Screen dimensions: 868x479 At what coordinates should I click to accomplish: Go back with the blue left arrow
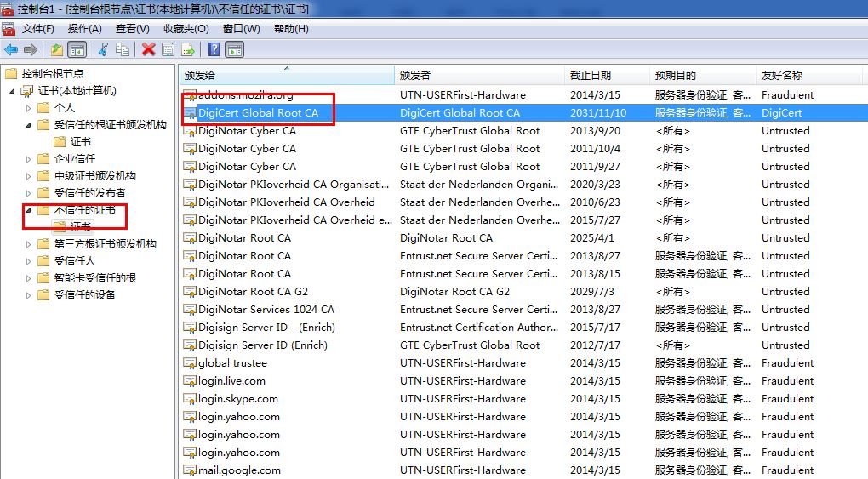click(10, 50)
